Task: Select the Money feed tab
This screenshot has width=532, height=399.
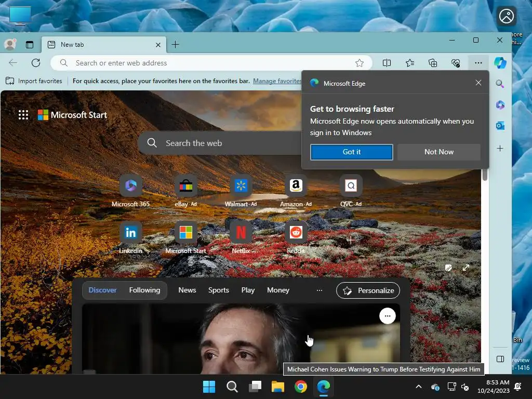Action: point(278,290)
